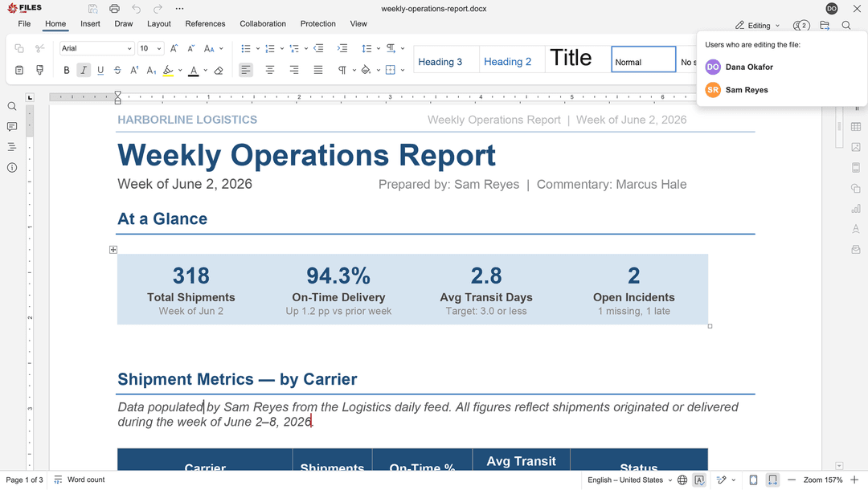Screen dimensions: 868x494
Task: Click the Redo arrow in the title bar
Action: point(158,9)
